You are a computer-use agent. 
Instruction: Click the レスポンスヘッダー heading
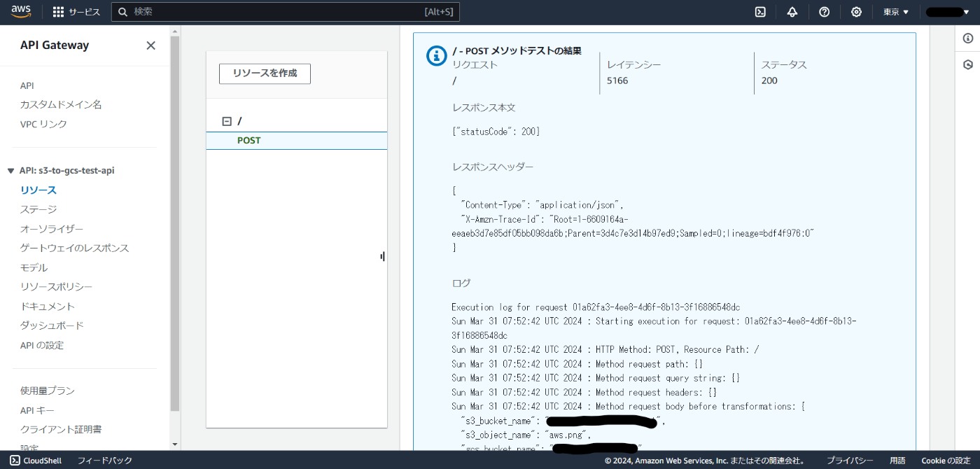pyautogui.click(x=493, y=167)
